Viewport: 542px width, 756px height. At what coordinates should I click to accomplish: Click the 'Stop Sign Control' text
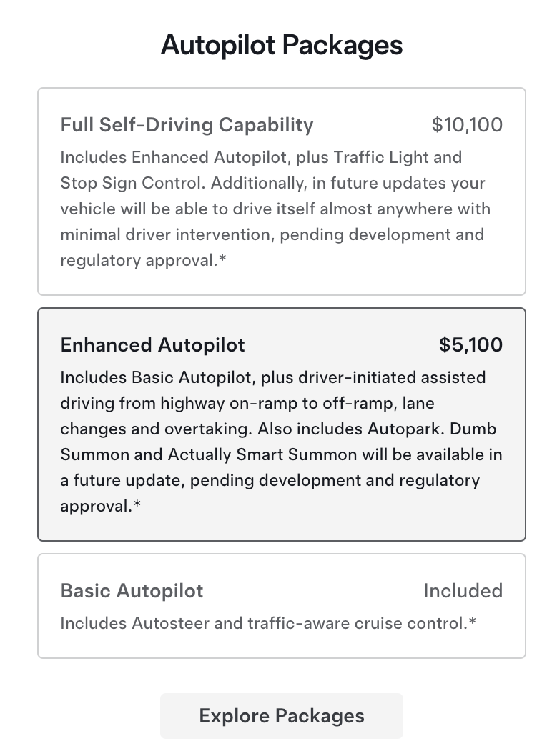132,183
